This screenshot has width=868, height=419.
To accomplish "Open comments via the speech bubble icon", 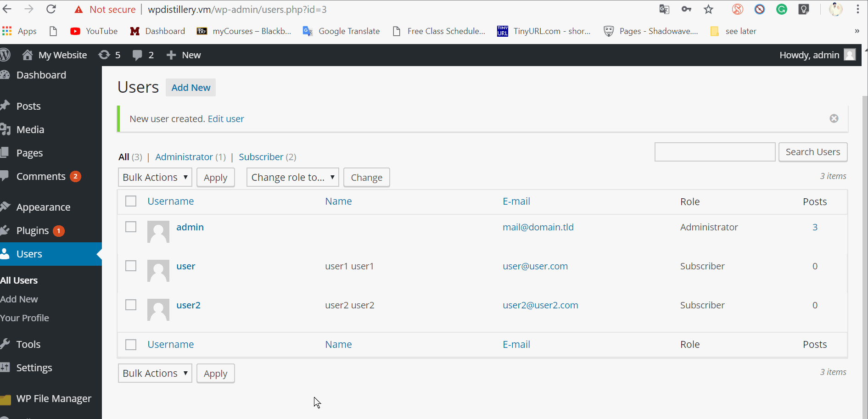I will click(x=138, y=55).
